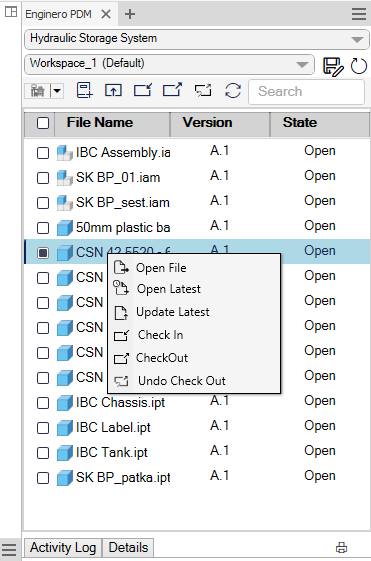Viewport: 371px width, 561px height.
Task: Expand the building icon dropdown arrow
Action: 57,91
